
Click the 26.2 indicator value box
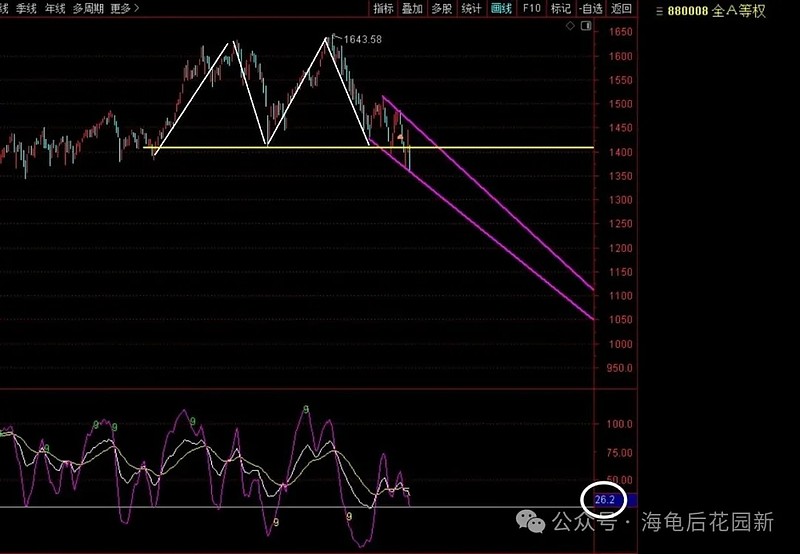click(x=605, y=500)
